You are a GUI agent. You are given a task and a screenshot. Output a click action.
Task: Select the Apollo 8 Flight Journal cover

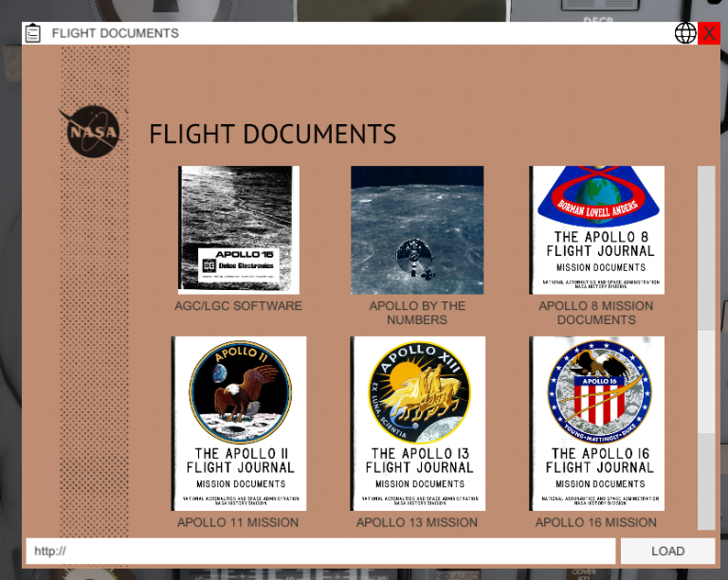596,229
